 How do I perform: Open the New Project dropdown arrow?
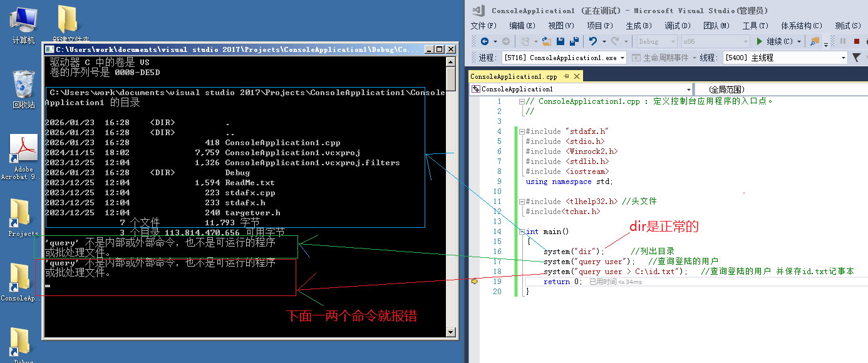click(x=535, y=41)
